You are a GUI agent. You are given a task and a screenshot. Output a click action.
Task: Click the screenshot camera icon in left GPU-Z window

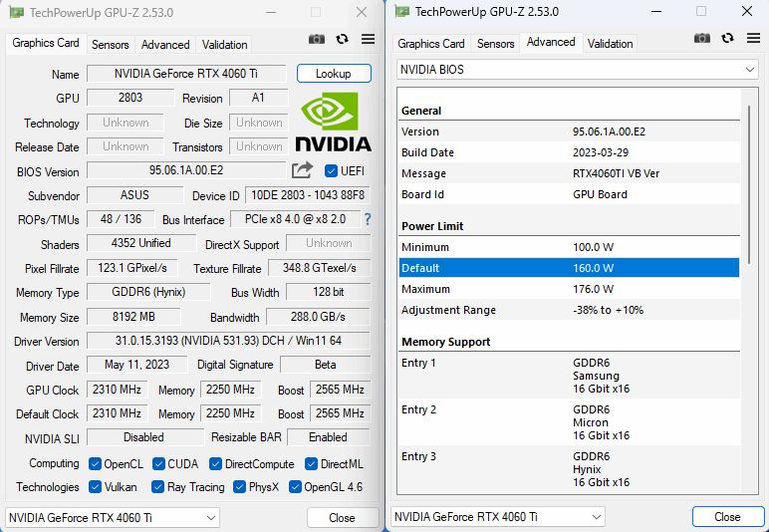coord(317,39)
